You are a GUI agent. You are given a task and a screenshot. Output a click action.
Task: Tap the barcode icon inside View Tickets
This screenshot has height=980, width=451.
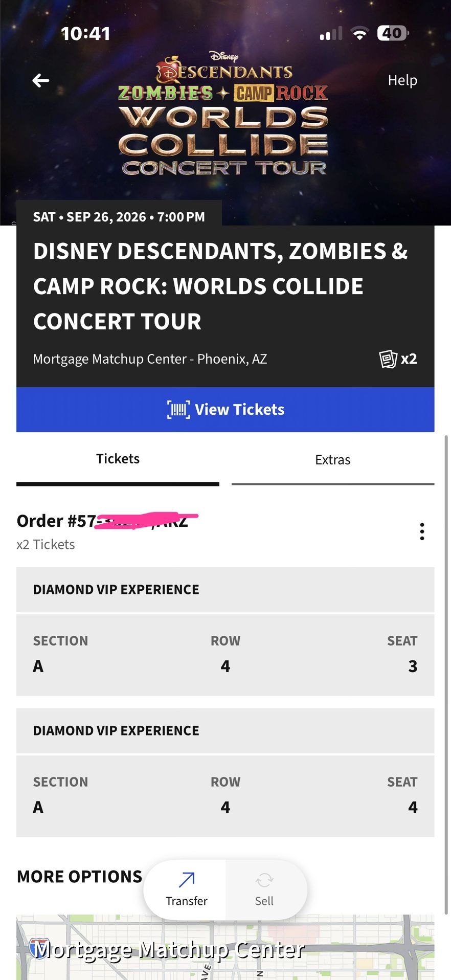point(177,409)
